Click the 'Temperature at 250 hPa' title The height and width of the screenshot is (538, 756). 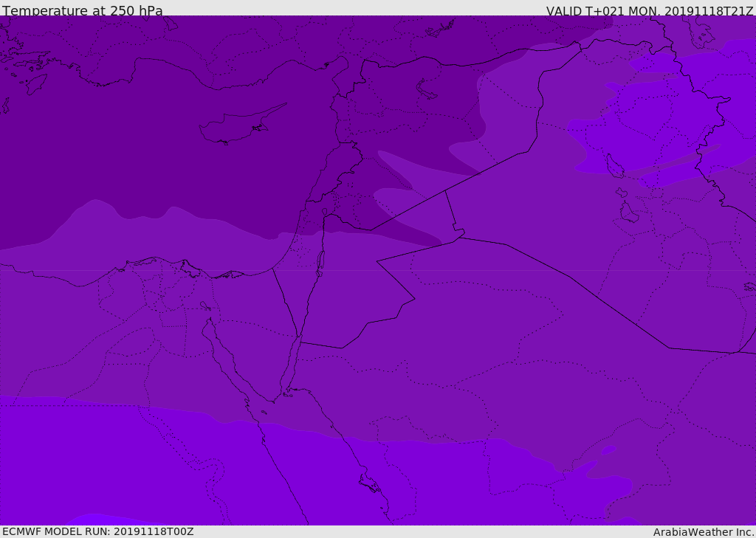pos(82,10)
